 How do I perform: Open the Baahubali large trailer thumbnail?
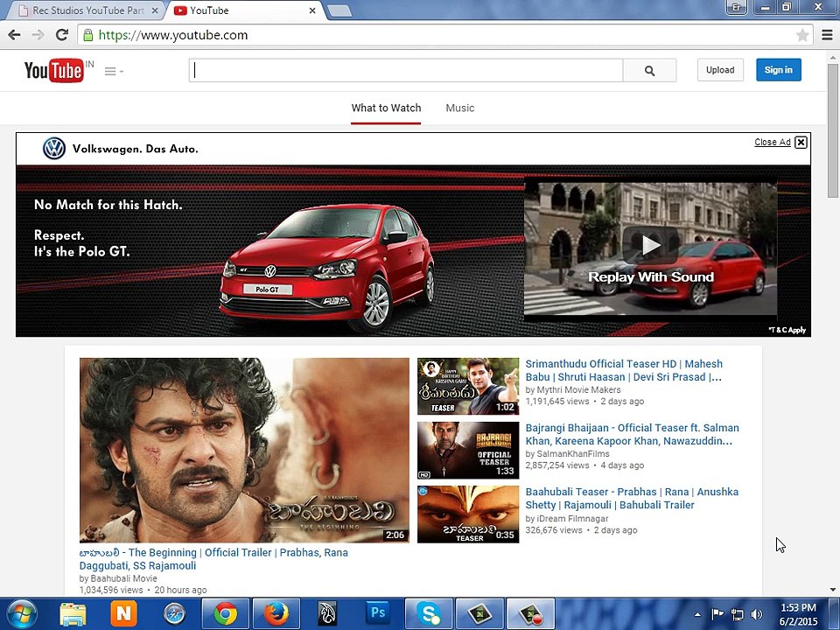(x=244, y=450)
